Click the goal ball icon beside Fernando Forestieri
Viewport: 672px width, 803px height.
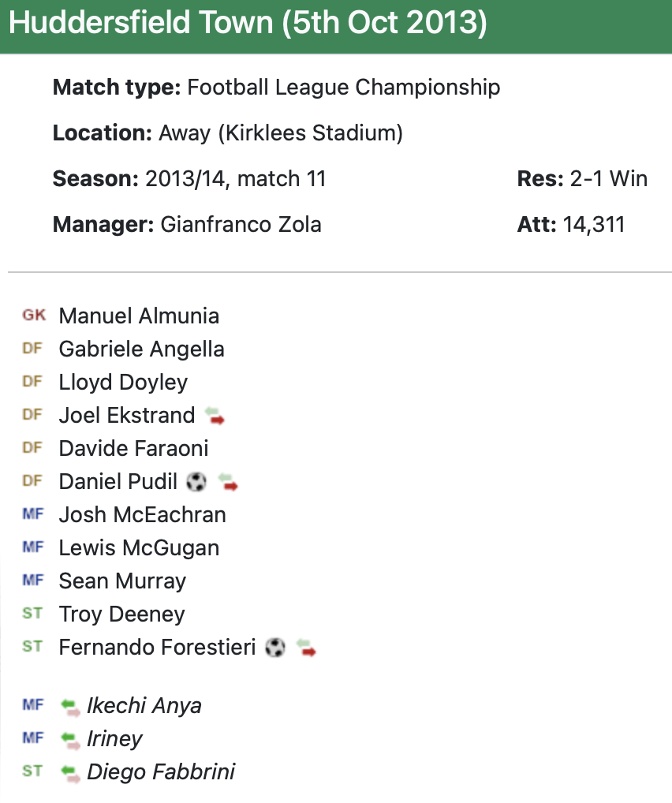pyautogui.click(x=274, y=648)
